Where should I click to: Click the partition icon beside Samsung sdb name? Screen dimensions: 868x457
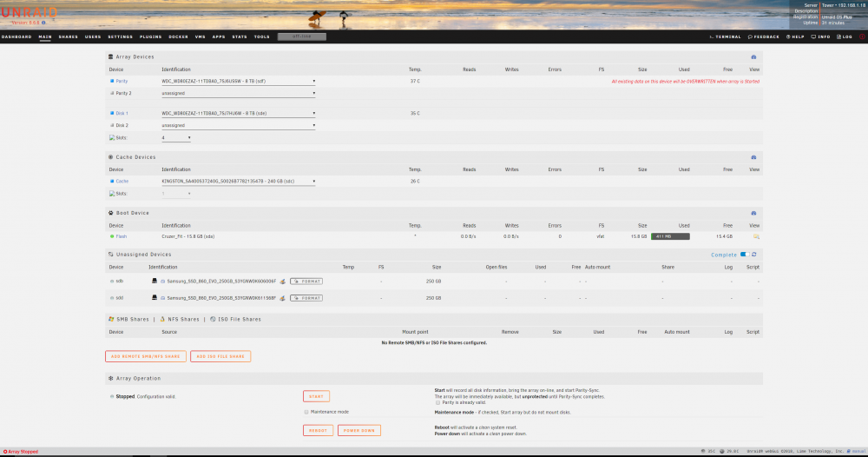163,281
